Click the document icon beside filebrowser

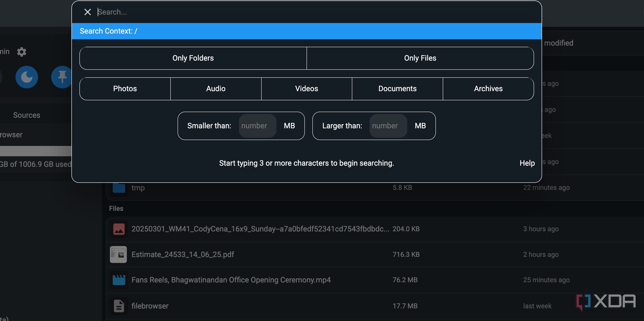pos(119,306)
